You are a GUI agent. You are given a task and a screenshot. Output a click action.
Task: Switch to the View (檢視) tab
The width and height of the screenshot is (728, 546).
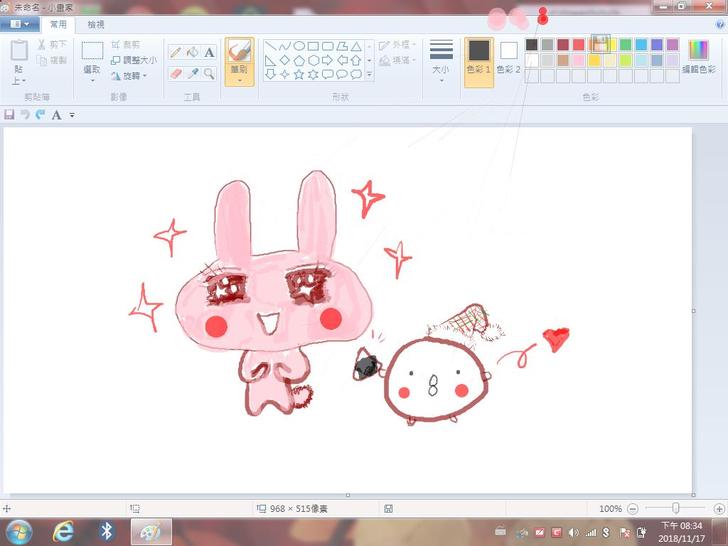[x=96, y=24]
